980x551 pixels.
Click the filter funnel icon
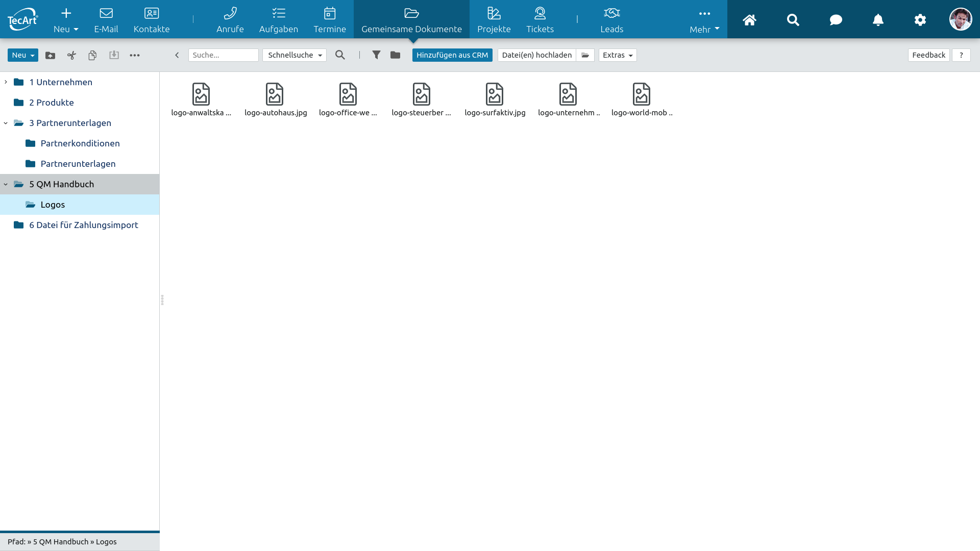tap(376, 55)
